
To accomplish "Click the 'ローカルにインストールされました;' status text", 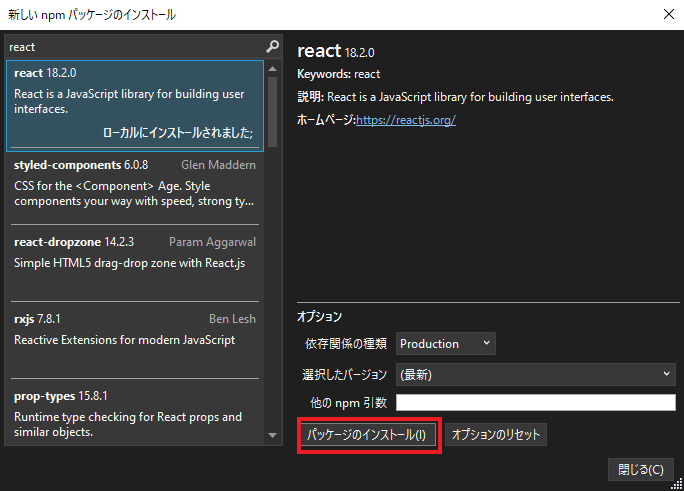I will (x=178, y=133).
